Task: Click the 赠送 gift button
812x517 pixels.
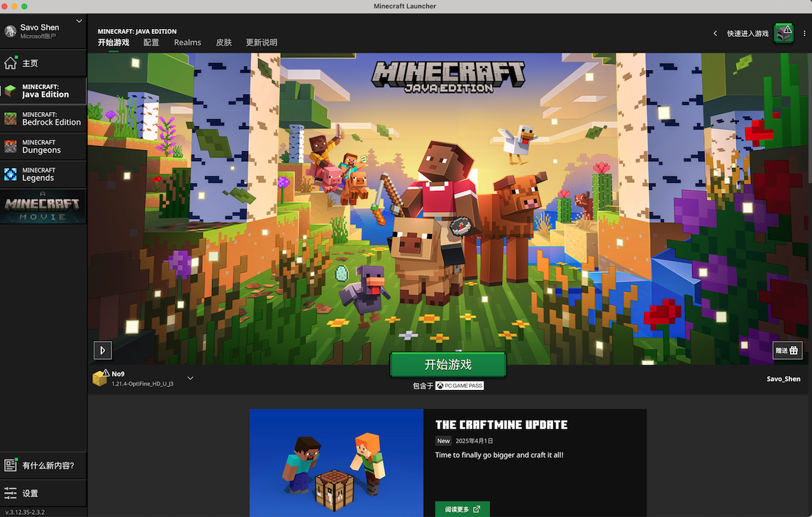Action: pos(787,350)
